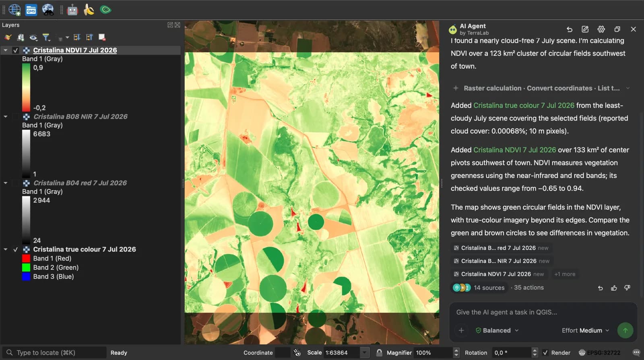Open log messages speech bubble icon

click(636, 353)
